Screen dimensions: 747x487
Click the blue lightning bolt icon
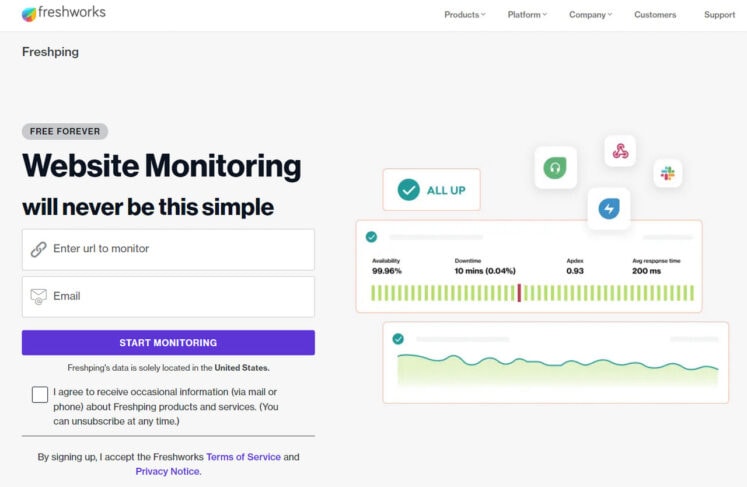point(608,208)
